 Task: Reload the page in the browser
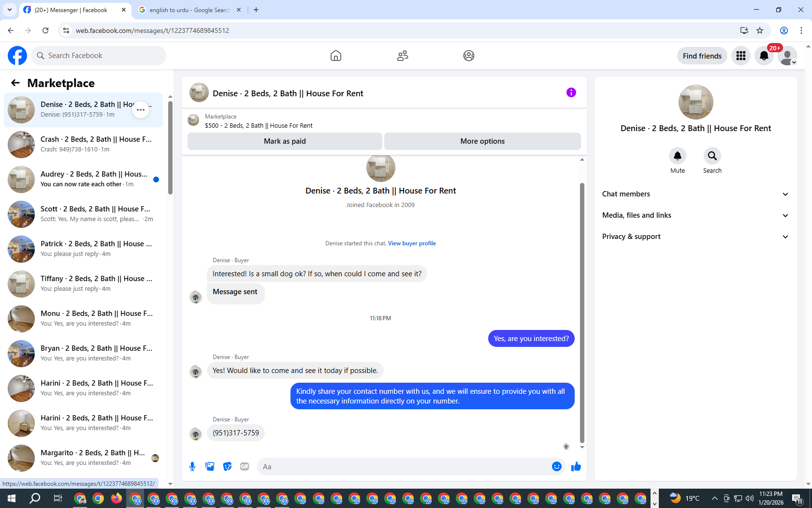click(45, 30)
